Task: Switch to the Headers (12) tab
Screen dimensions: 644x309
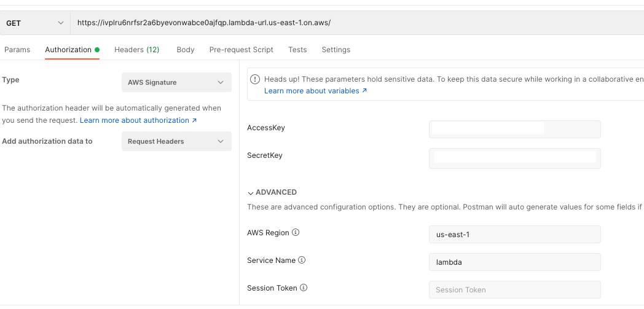Action: click(x=136, y=50)
